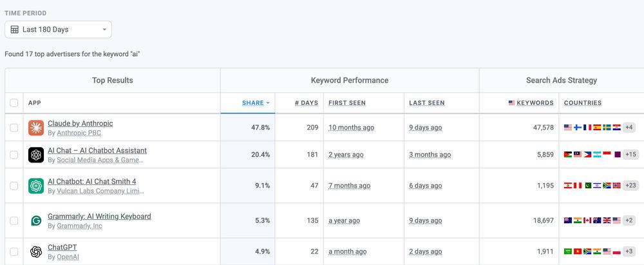Screen dimensions: 644x265
Task: Sort by # DAYS column header
Action: pyautogui.click(x=307, y=103)
